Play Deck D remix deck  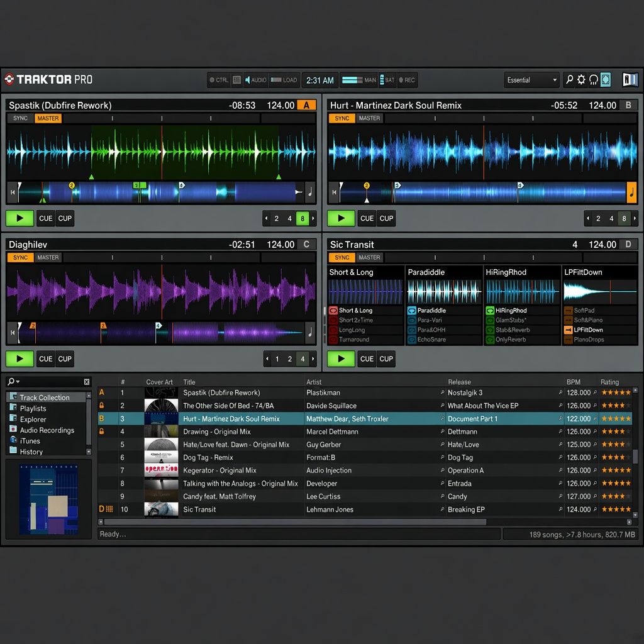point(341,359)
